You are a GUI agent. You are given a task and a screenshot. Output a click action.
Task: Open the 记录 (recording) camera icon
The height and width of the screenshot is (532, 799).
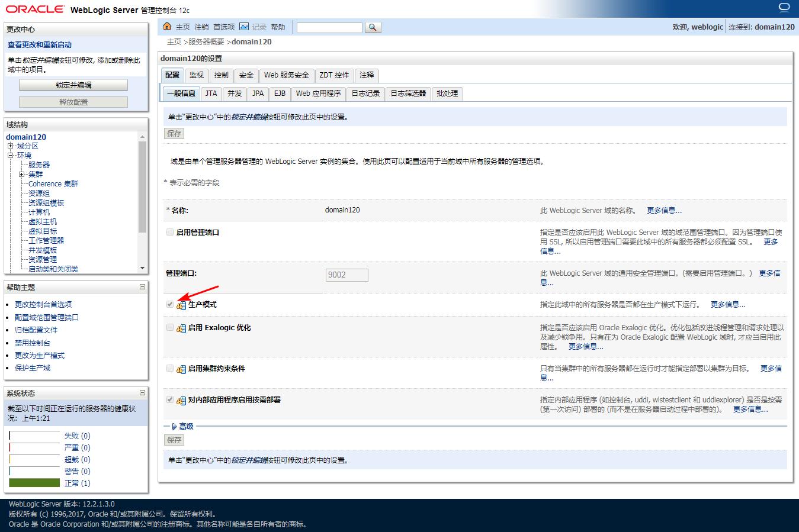pos(243,26)
